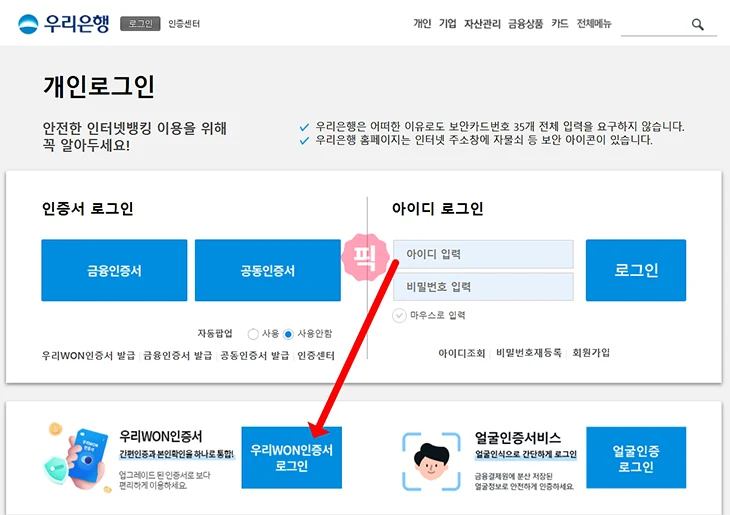
Task: Click the 공동인증서 login button
Action: coord(268,271)
